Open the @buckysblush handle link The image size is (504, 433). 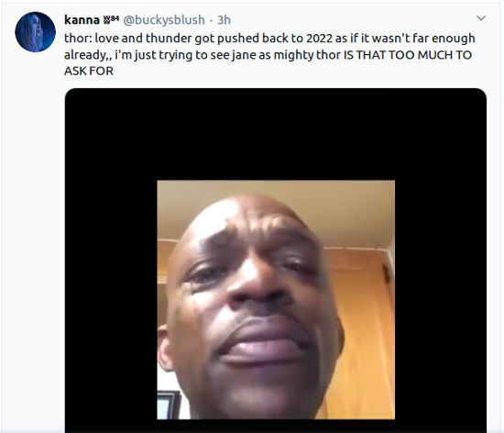click(x=164, y=20)
